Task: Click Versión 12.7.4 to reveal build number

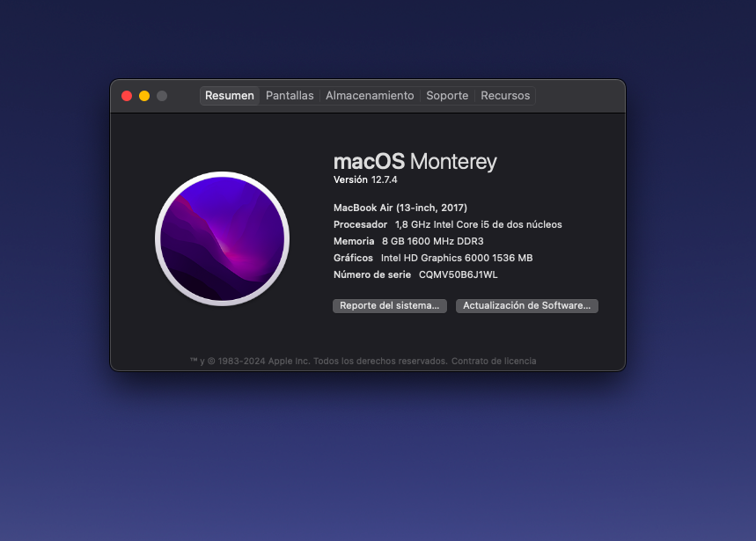Action: tap(365, 180)
